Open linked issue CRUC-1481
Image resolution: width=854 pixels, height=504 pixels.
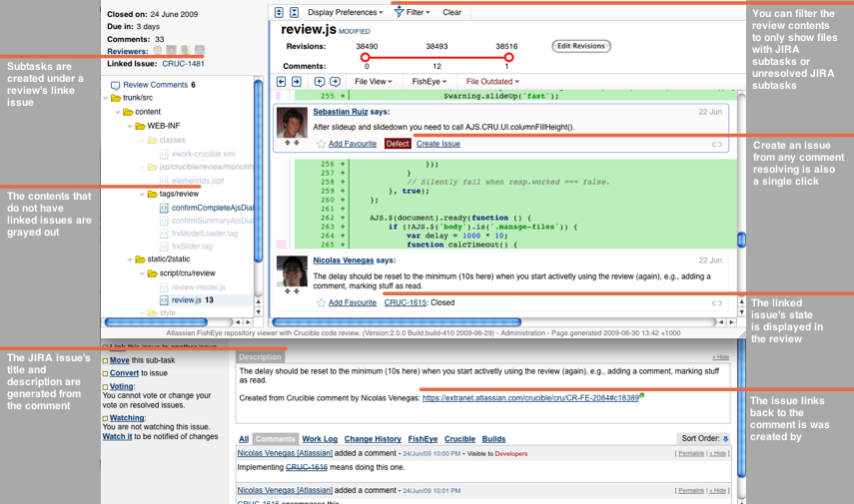(x=183, y=64)
